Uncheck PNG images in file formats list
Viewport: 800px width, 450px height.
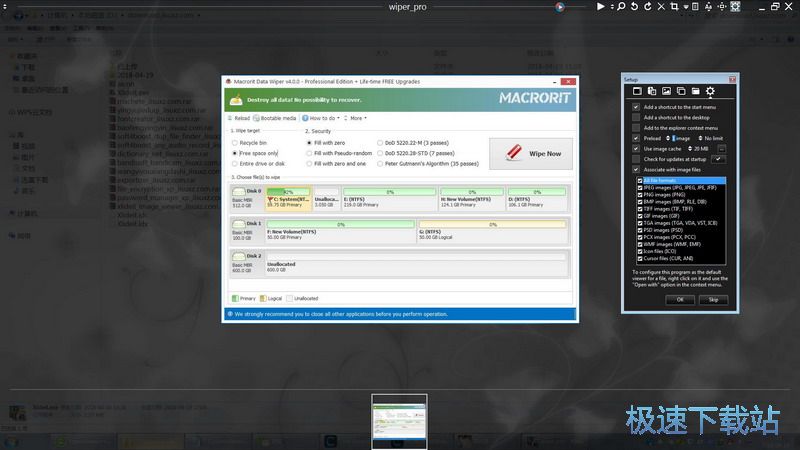click(639, 193)
